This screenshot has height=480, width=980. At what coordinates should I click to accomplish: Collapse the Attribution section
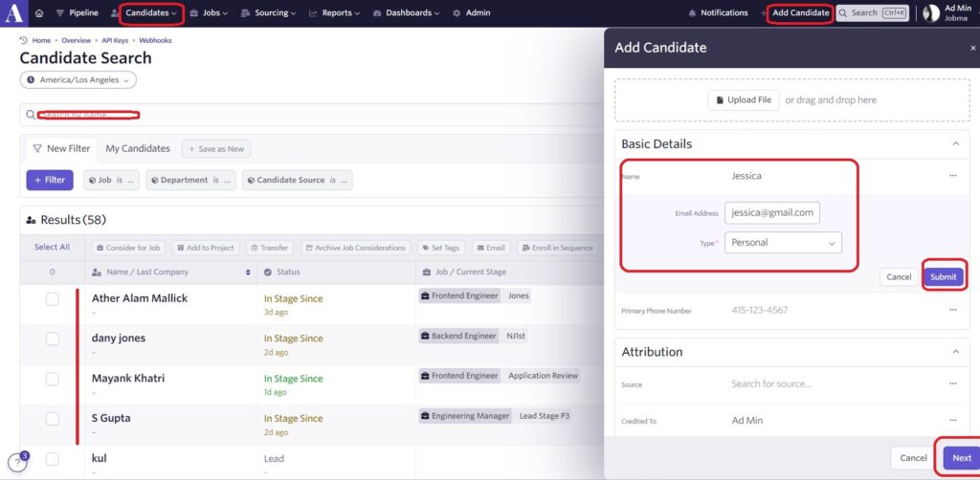[x=955, y=352]
